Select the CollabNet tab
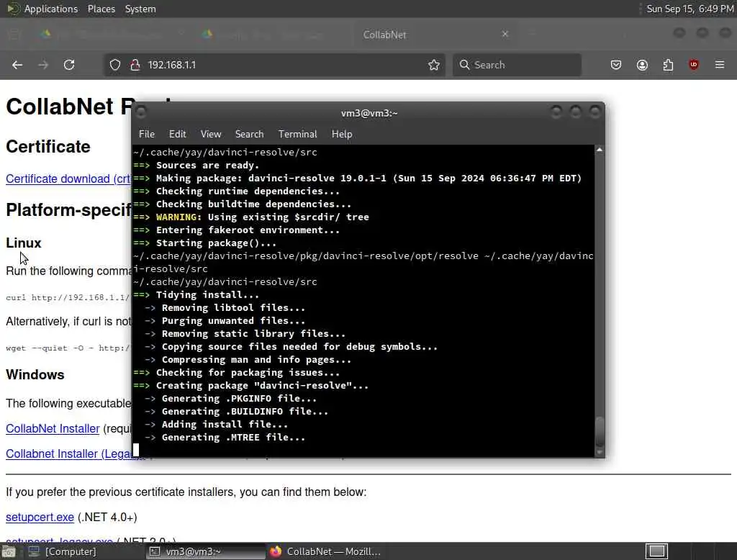This screenshot has width=737, height=560. 436,35
